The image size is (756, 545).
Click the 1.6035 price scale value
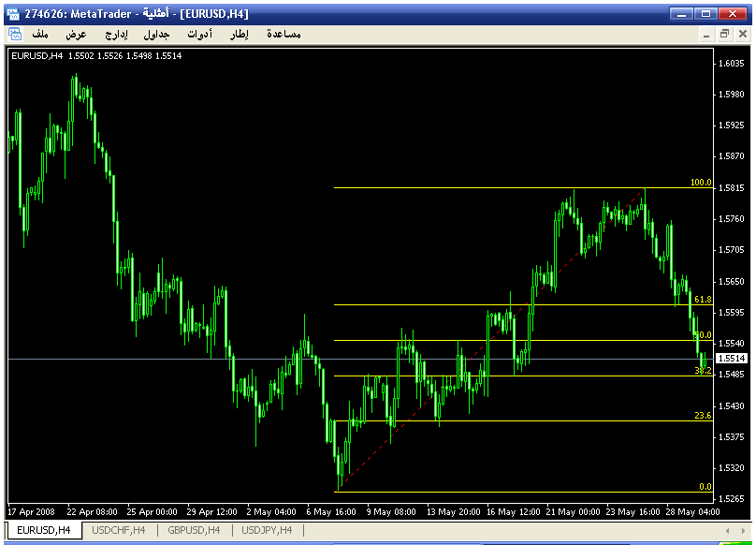point(732,64)
